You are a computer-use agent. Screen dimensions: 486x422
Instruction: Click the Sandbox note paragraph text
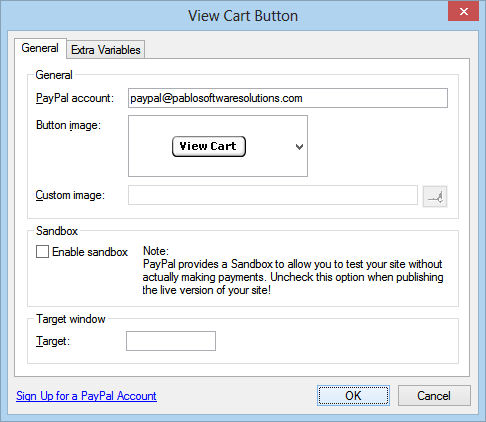pyautogui.click(x=293, y=271)
